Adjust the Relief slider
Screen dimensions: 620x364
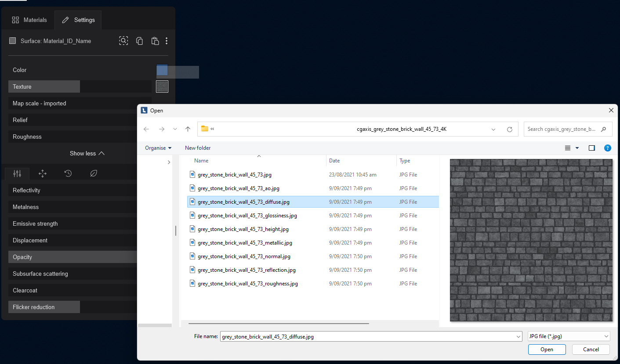click(73, 120)
